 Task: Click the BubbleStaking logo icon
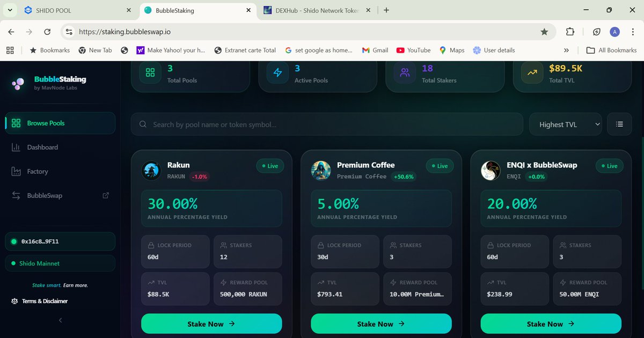18,83
